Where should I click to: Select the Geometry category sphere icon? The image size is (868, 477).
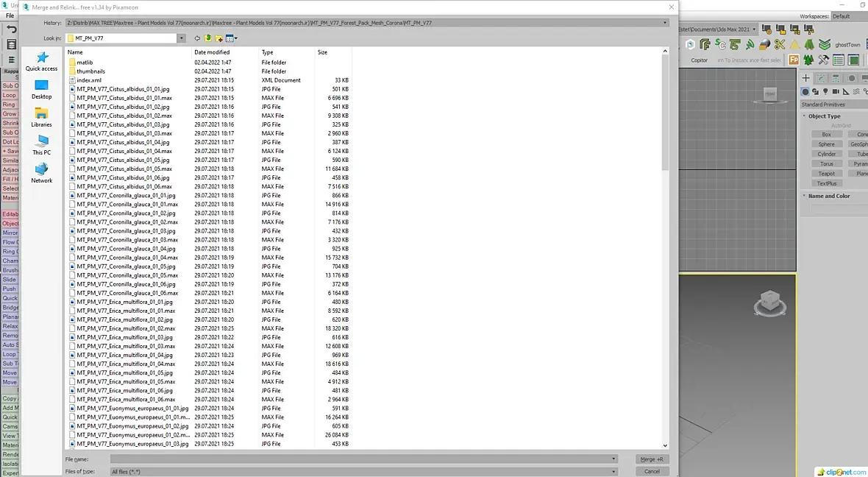(x=805, y=91)
